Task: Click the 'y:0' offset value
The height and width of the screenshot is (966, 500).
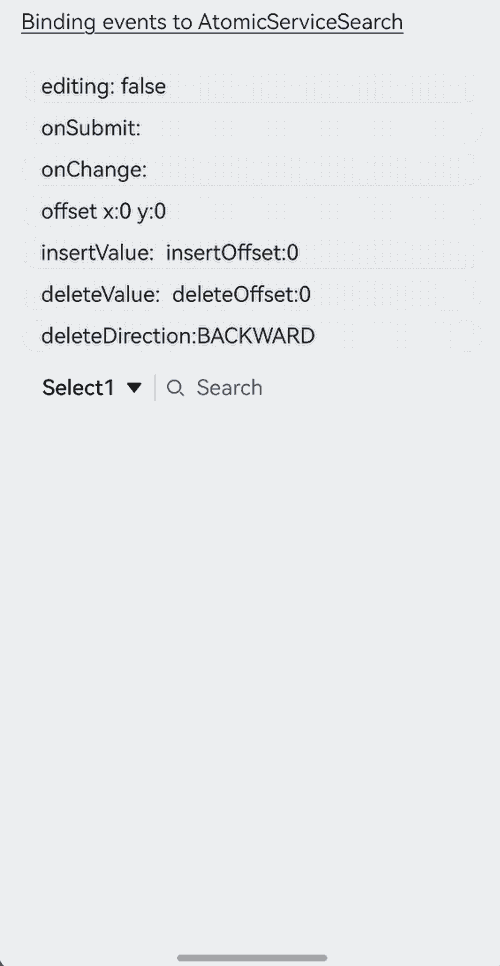Action: coord(151,212)
